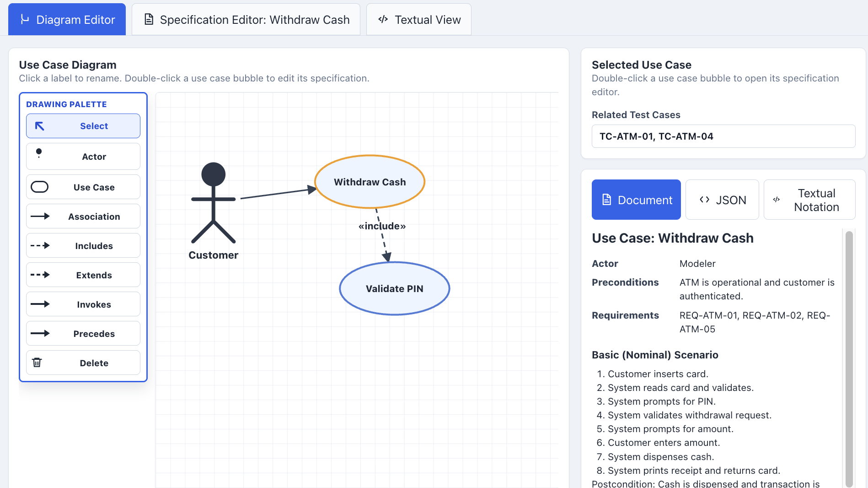
Task: Click the Preconditions description text
Action: pyautogui.click(x=757, y=289)
